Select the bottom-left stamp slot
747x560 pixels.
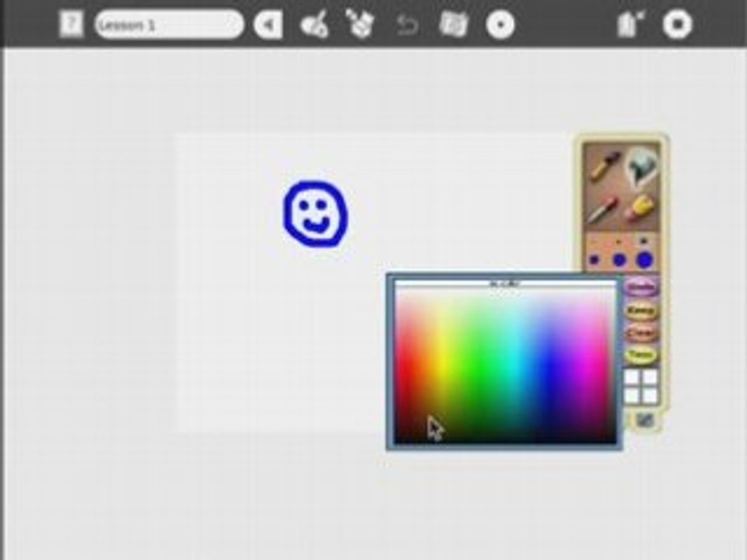pos(632,395)
